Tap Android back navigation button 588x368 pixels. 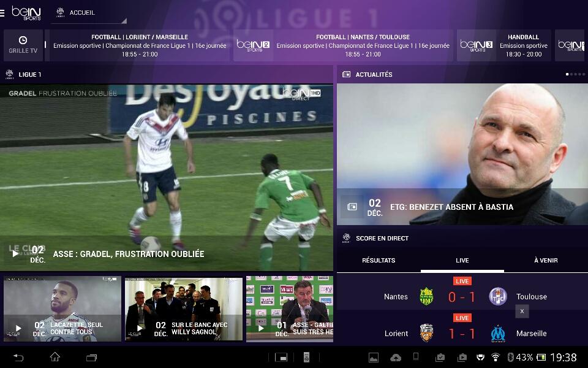point(18,358)
